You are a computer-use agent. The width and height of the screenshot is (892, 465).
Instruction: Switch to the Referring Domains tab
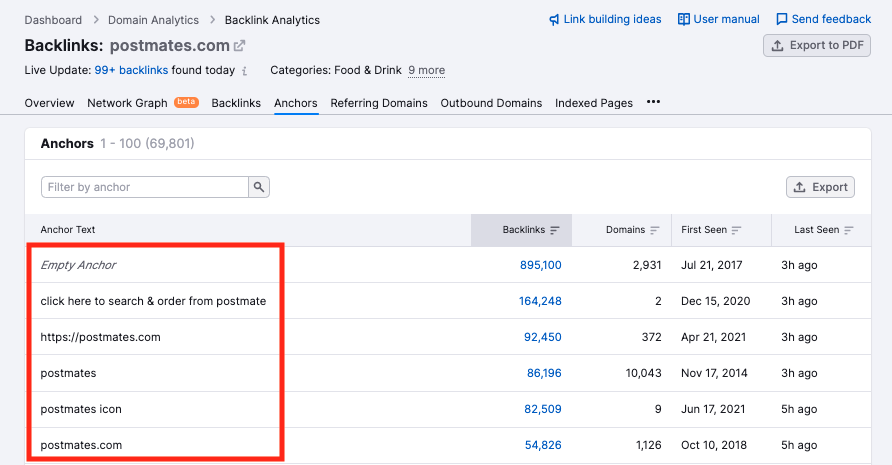coord(378,103)
